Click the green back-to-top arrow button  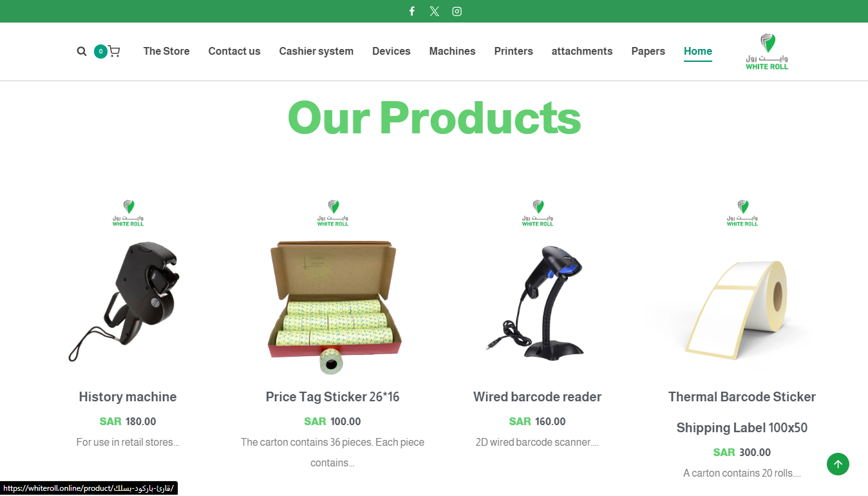pyautogui.click(x=838, y=464)
